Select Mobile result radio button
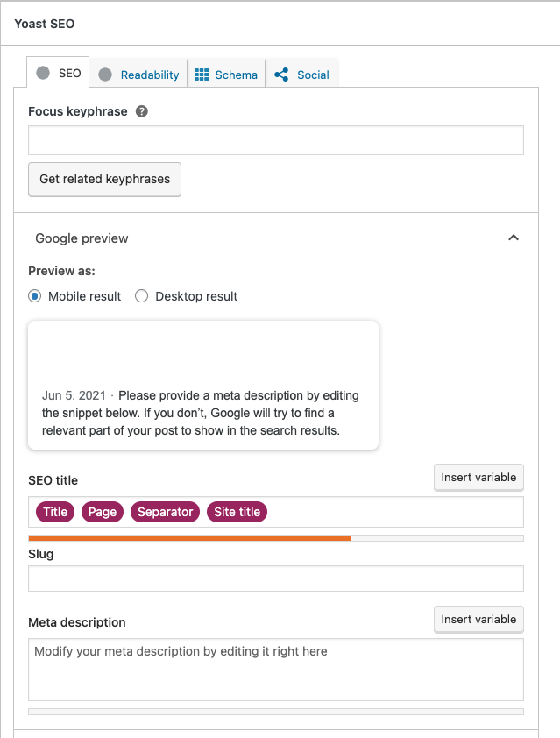 tap(35, 296)
